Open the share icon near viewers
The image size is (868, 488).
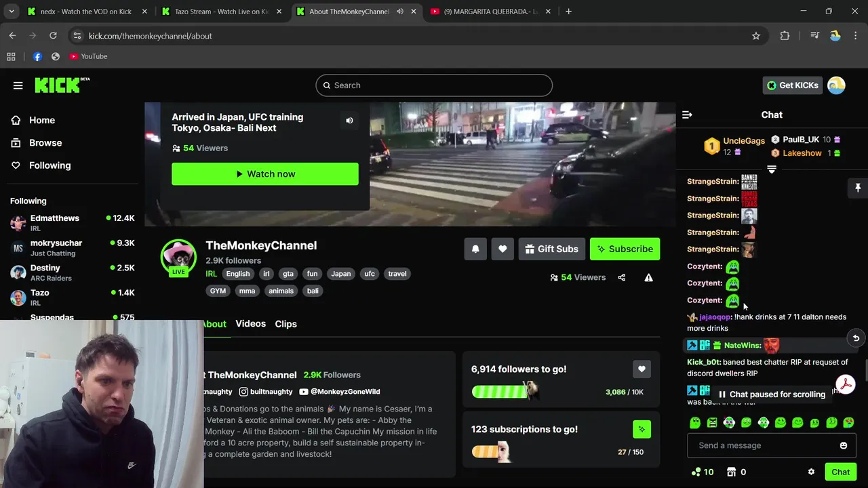[x=621, y=277]
